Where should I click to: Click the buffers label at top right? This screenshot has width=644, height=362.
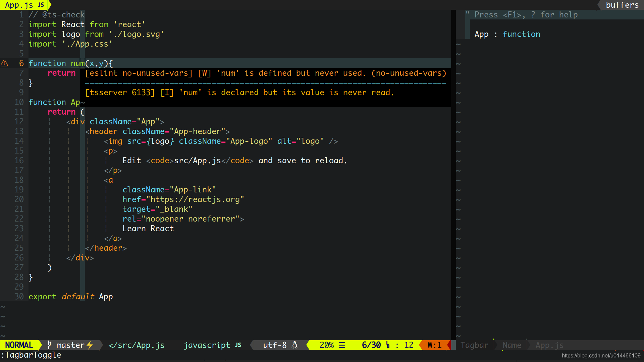622,5
